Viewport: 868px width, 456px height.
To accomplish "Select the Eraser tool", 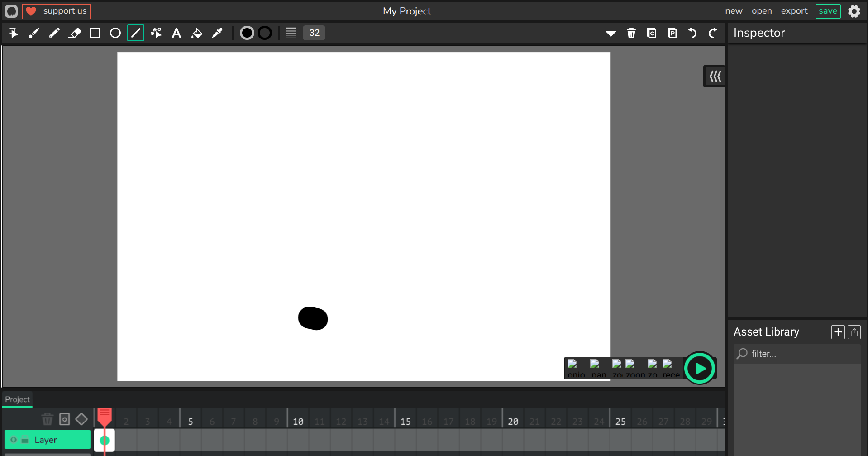I will 75,33.
